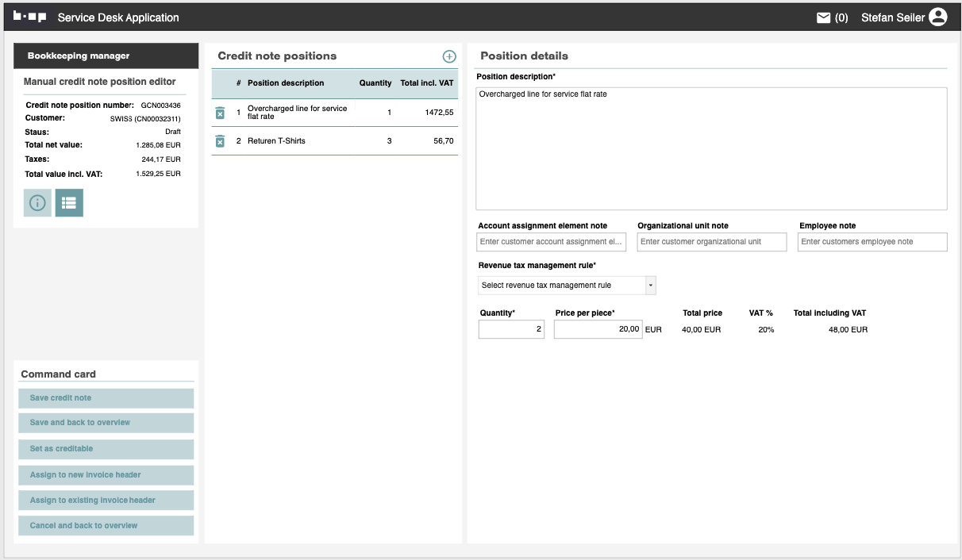This screenshot has width=962, height=560.
Task: Click the add credit note position plus icon
Action: pyautogui.click(x=449, y=56)
